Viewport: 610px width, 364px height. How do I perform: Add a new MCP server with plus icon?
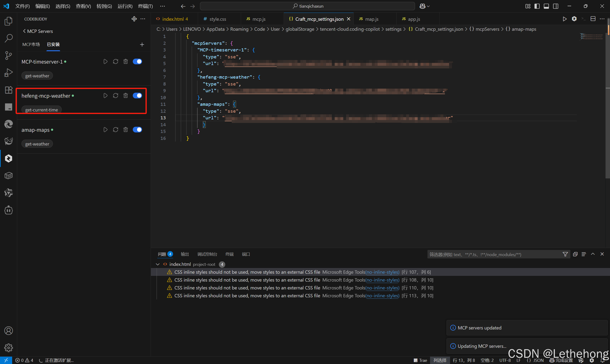click(142, 44)
